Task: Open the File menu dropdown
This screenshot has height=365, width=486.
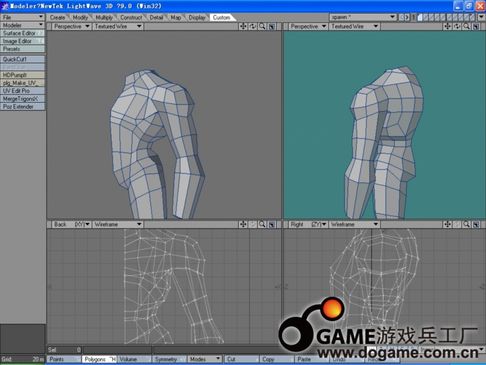Action: pos(23,17)
